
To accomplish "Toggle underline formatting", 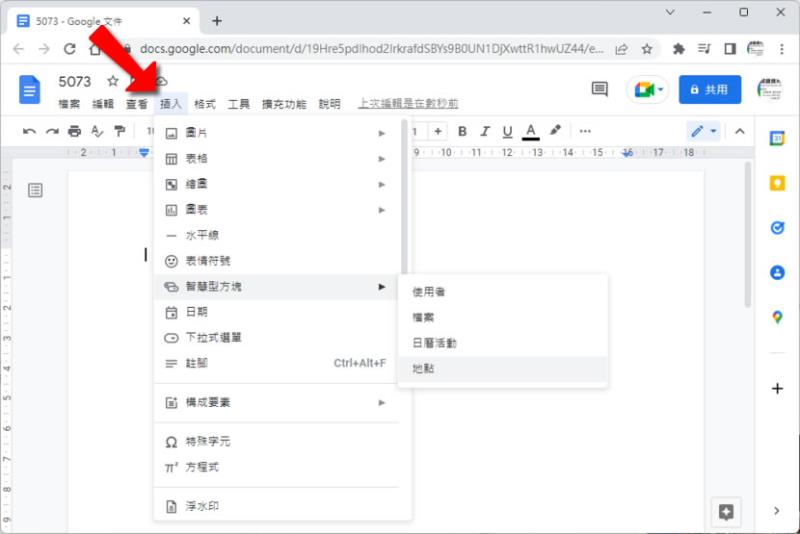I will click(x=507, y=132).
